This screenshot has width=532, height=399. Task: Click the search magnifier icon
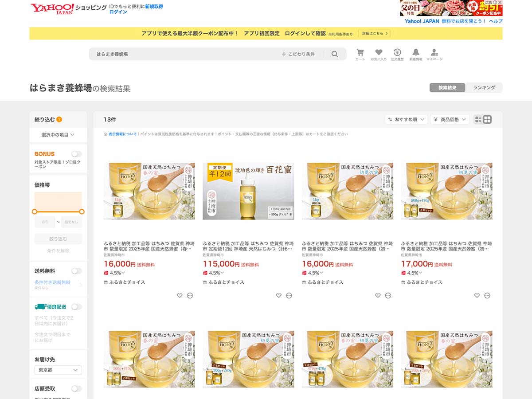pos(335,54)
